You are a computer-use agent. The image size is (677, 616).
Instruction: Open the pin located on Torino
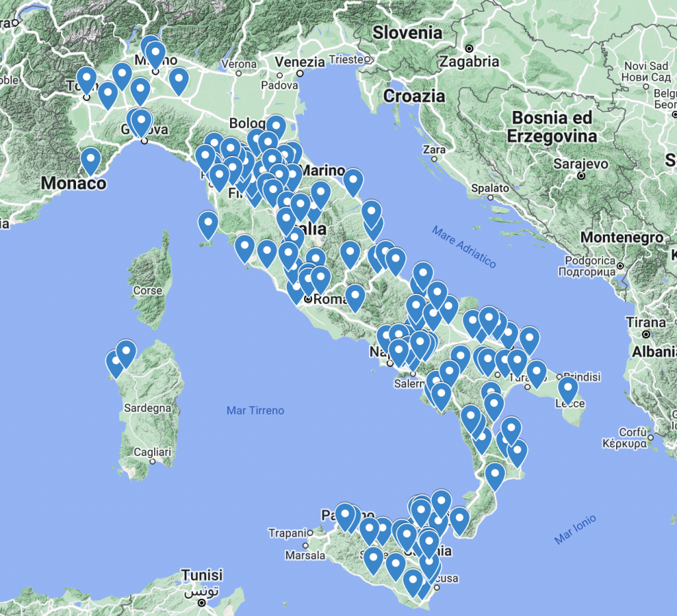tap(87, 80)
